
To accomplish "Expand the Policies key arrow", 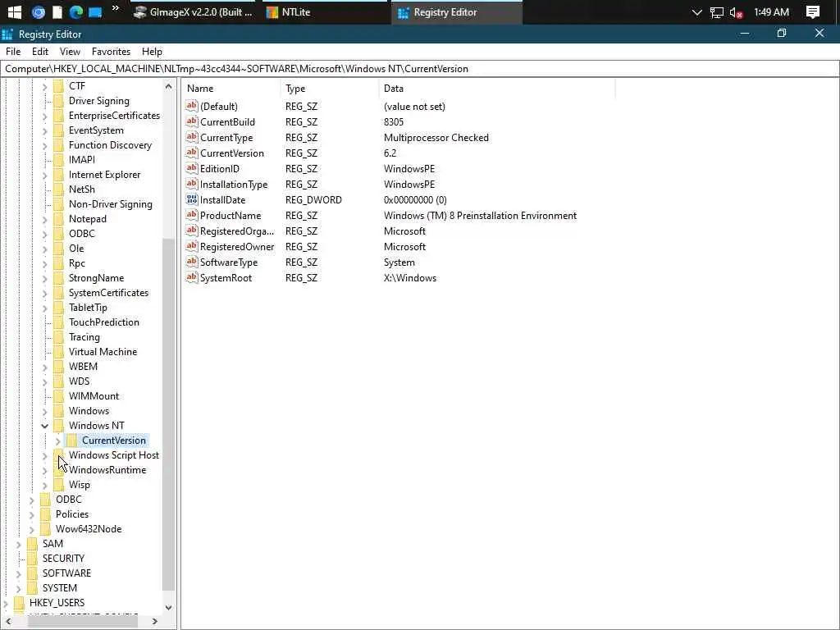I will [x=32, y=515].
